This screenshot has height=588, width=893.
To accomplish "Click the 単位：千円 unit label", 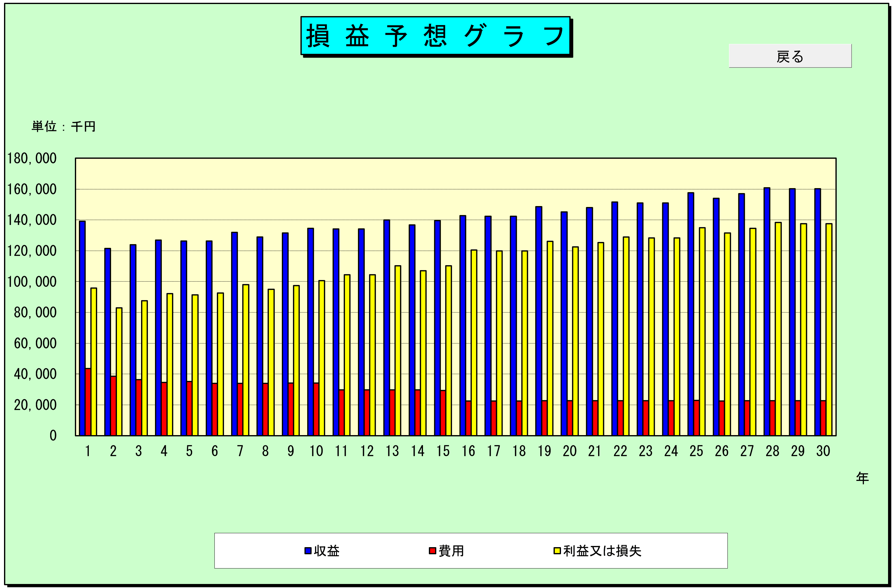I will point(63,127).
